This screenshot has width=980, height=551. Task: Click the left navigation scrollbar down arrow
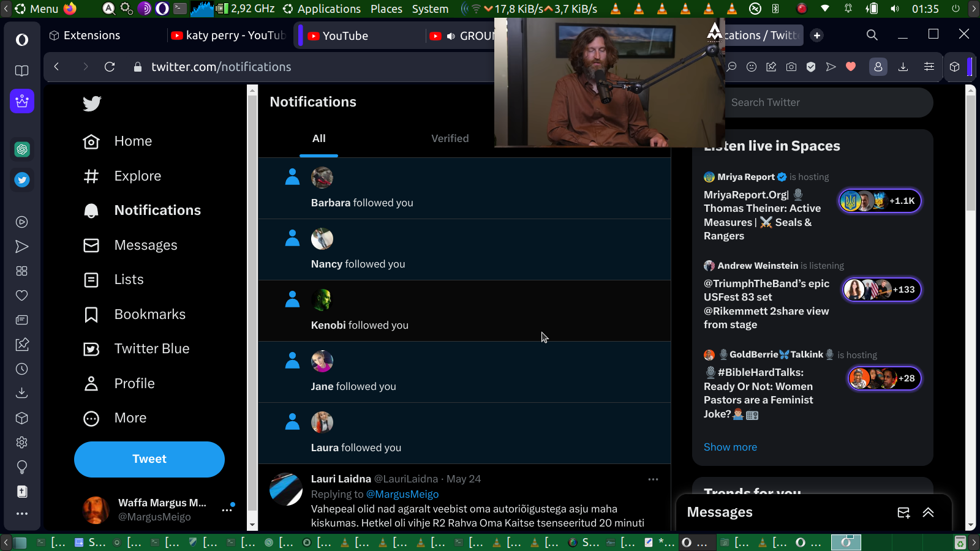pyautogui.click(x=252, y=525)
